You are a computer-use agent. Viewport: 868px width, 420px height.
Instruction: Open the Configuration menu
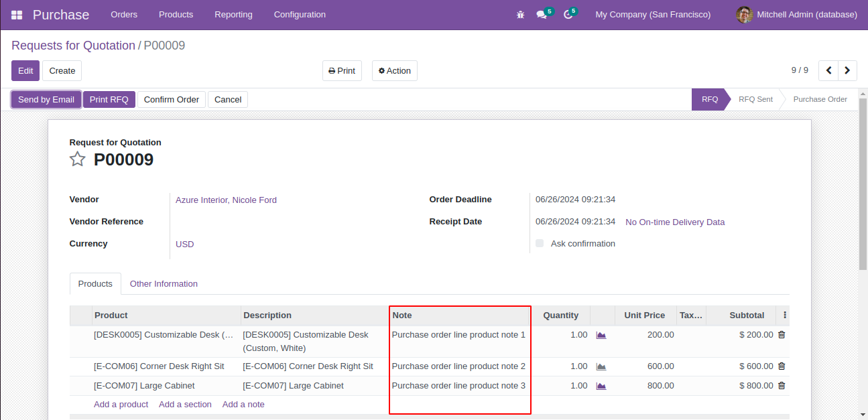[x=300, y=15]
